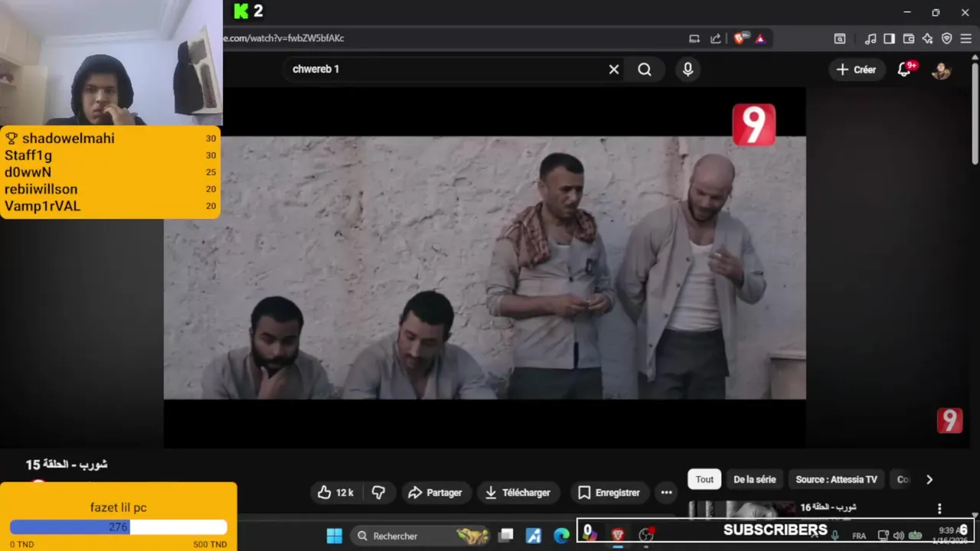Click the YouTube search magnifier button
Viewport: 980px width, 551px height.
click(x=645, y=70)
